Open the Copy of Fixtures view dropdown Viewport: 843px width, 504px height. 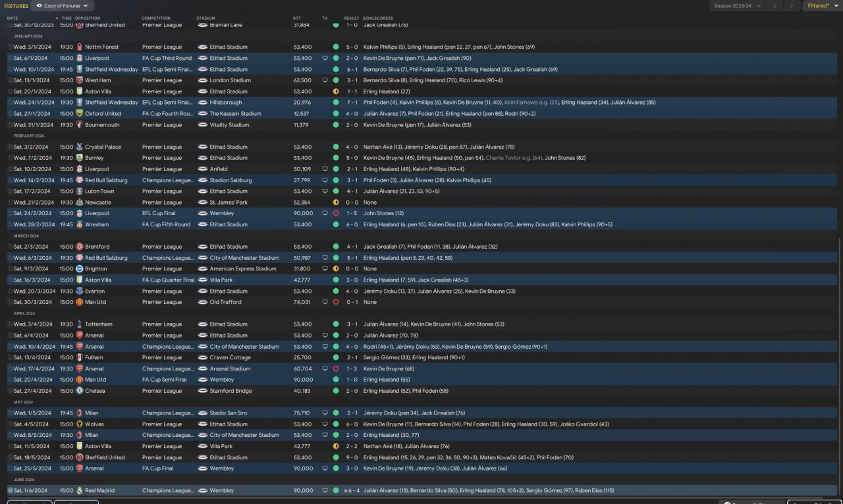click(61, 6)
